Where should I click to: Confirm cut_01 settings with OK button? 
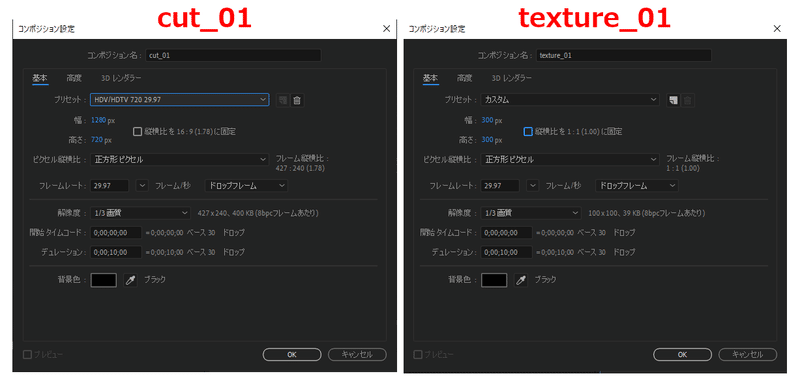click(x=292, y=354)
